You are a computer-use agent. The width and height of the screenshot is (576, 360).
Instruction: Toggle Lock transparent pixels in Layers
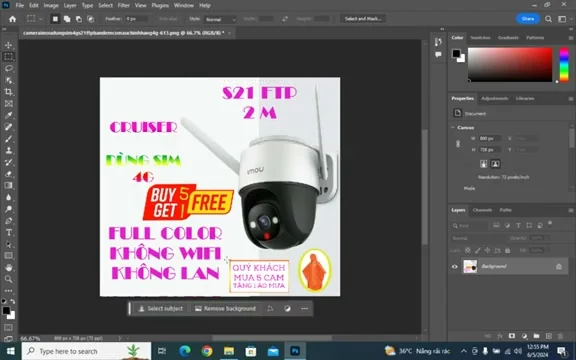(468, 251)
